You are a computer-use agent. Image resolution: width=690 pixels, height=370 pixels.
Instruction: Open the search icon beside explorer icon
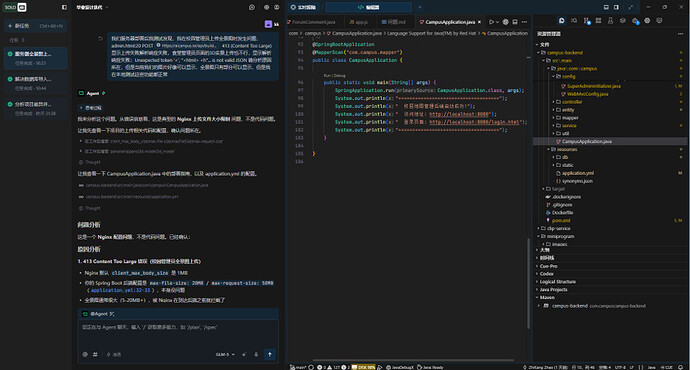[574, 21]
